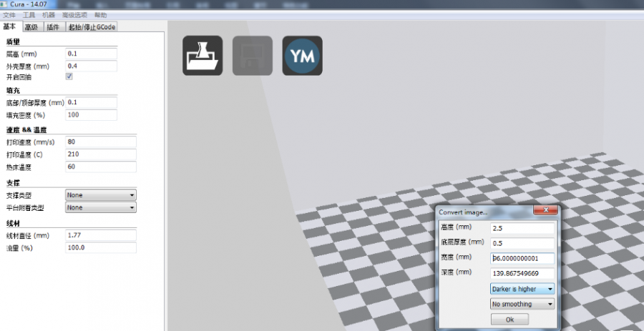Click the 打印温度 (C) input field
The width and height of the screenshot is (644, 331).
tap(101, 154)
